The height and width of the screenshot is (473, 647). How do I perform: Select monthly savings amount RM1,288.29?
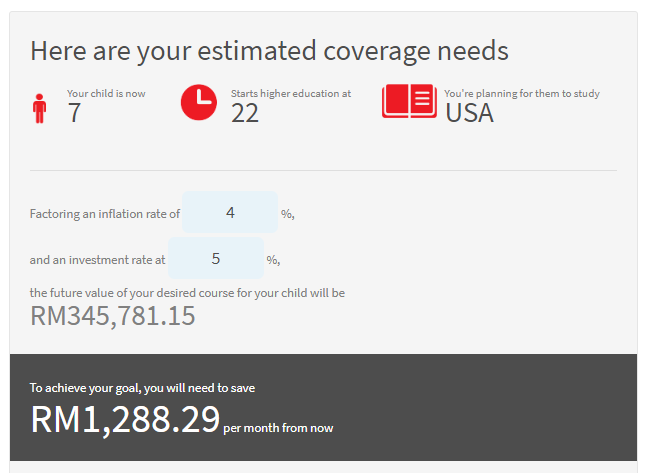pyautogui.click(x=125, y=419)
